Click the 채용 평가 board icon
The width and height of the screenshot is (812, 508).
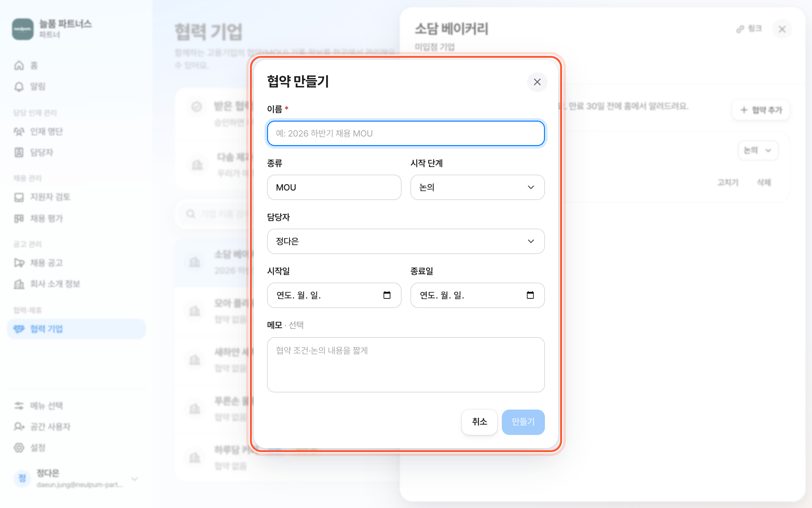coord(19,218)
